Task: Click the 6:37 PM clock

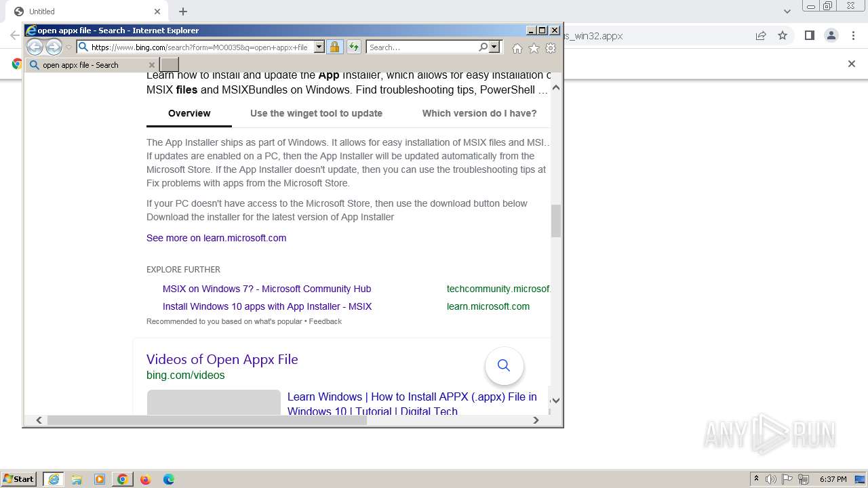Action: (833, 479)
